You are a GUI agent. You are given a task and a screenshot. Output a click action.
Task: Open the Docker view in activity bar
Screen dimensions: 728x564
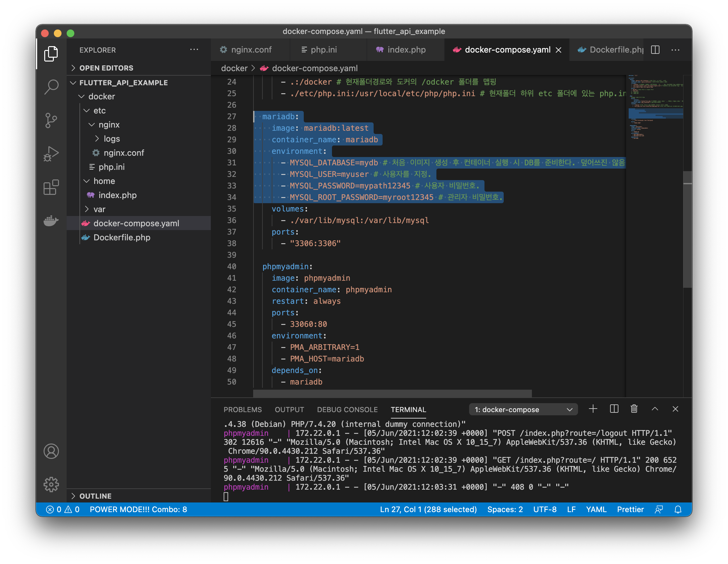pos(51,220)
